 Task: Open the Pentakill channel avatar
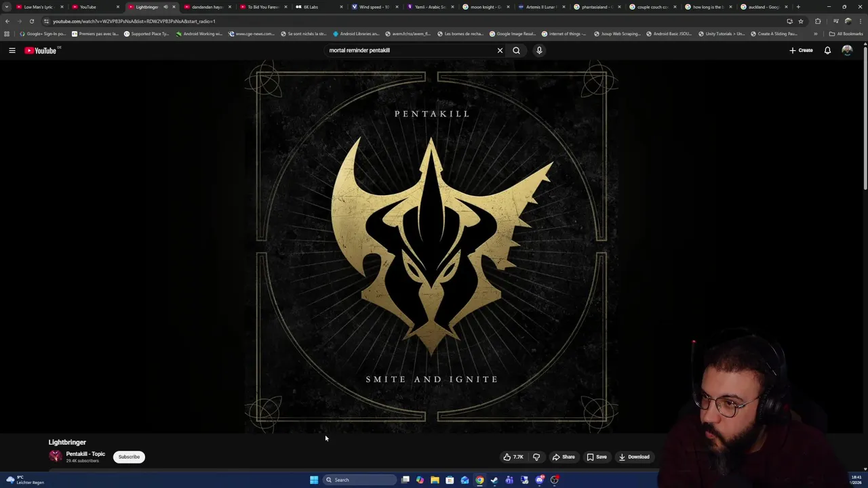coord(55,457)
